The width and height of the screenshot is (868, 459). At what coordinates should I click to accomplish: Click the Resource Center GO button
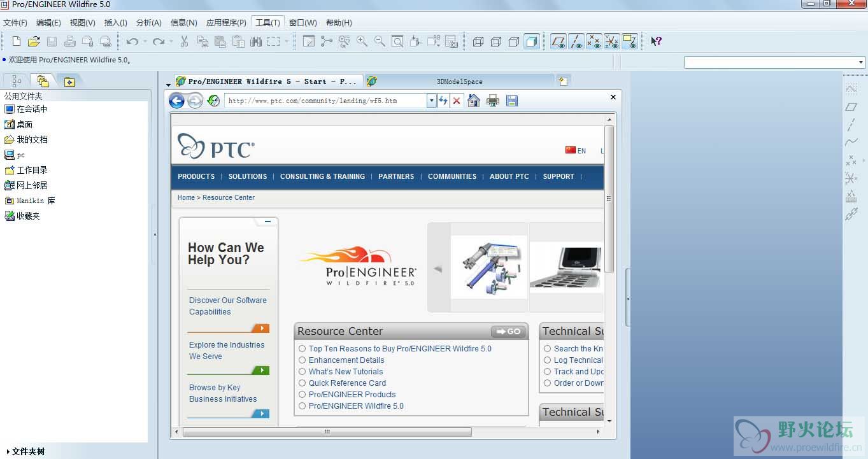[508, 331]
